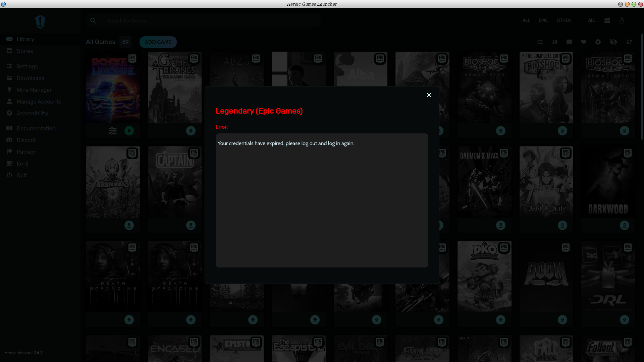Open Rocket League game settings sliders
Viewport: 644px width, 362px height.
(x=113, y=131)
